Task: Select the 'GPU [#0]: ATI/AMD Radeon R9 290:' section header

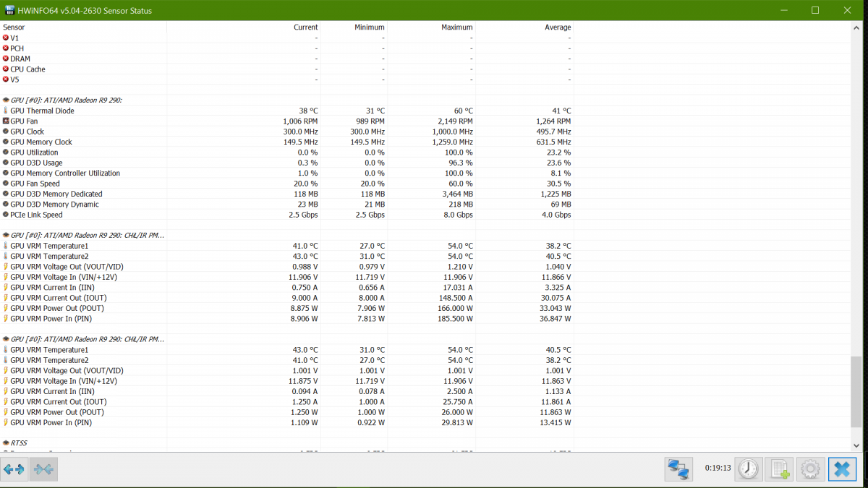Action: tap(66, 100)
